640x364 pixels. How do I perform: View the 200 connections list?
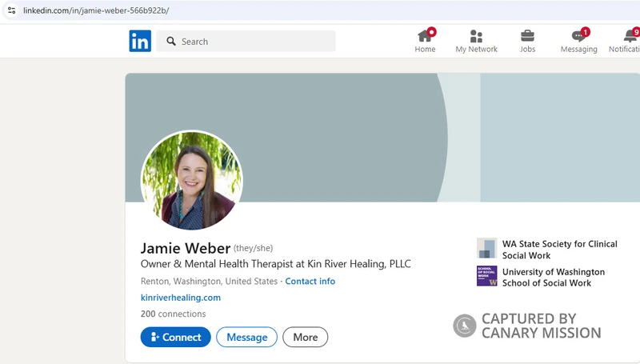tap(173, 314)
